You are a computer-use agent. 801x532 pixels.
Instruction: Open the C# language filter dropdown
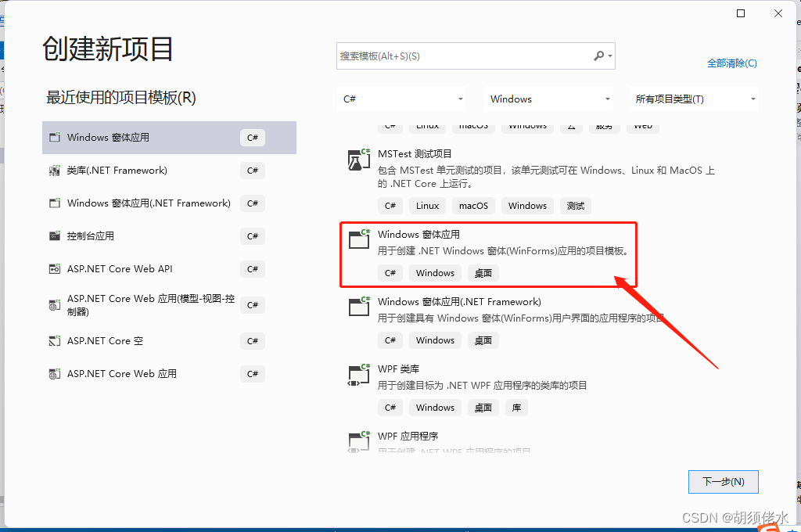[x=402, y=99]
